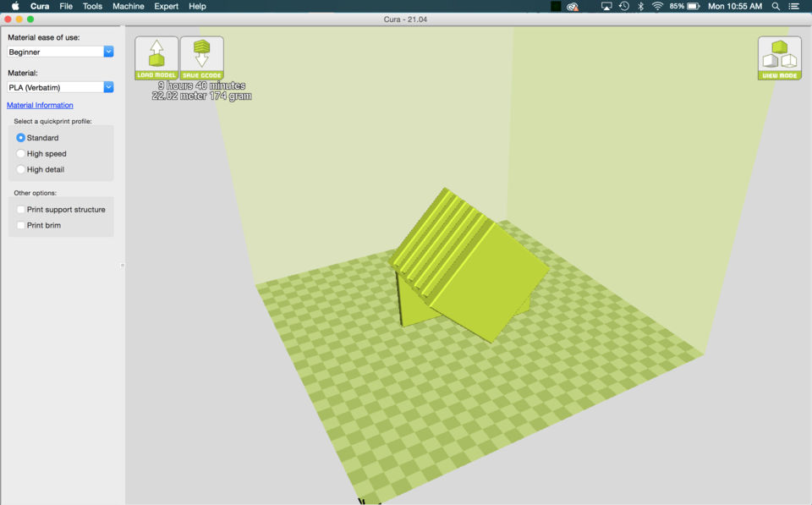
Task: Open the Material ease of use dropdown
Action: pos(59,51)
